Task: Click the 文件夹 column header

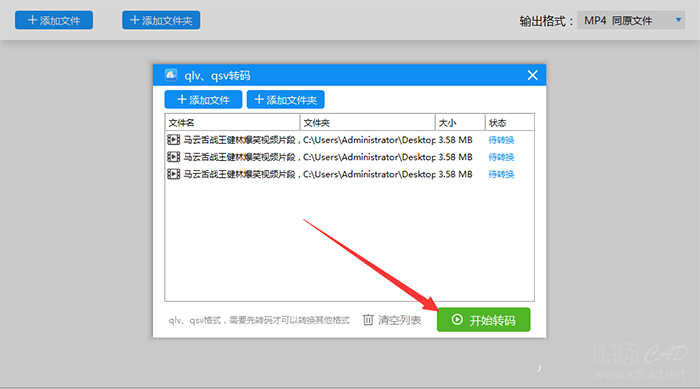Action: pyautogui.click(x=367, y=122)
